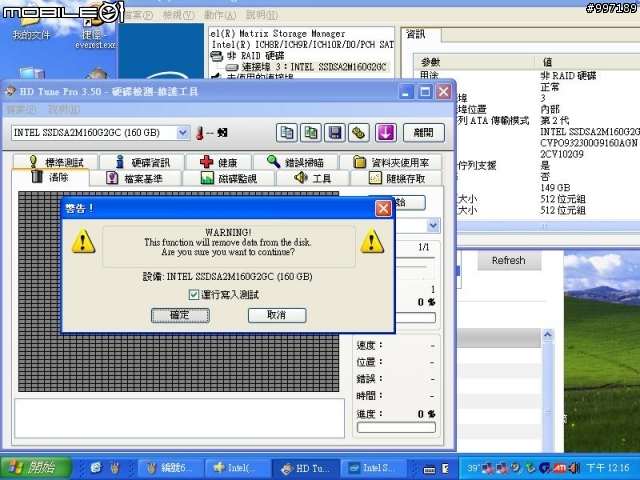
Task: Click the purple down arrow minimize-to-tray icon
Action: (386, 133)
